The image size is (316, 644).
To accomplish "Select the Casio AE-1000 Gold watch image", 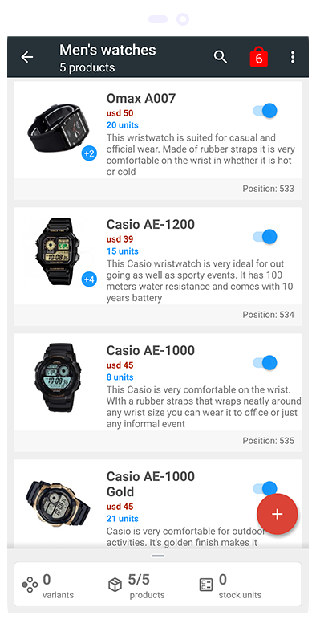I will [x=58, y=503].
